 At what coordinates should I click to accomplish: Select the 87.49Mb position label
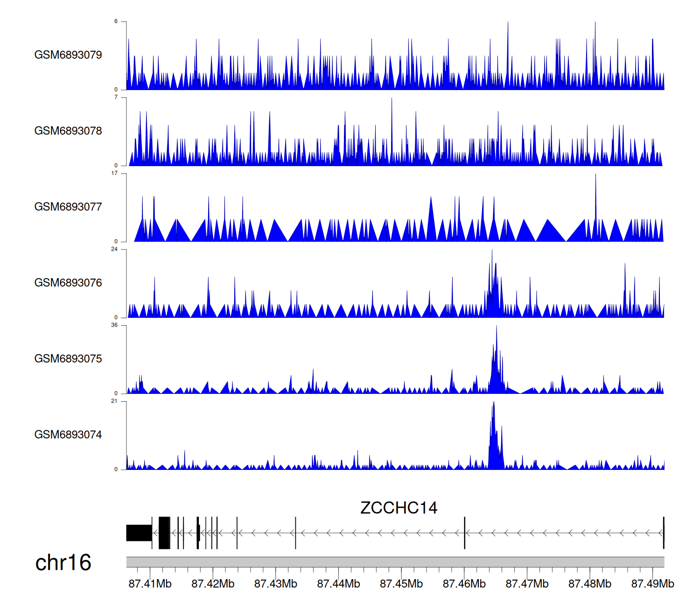(x=652, y=584)
